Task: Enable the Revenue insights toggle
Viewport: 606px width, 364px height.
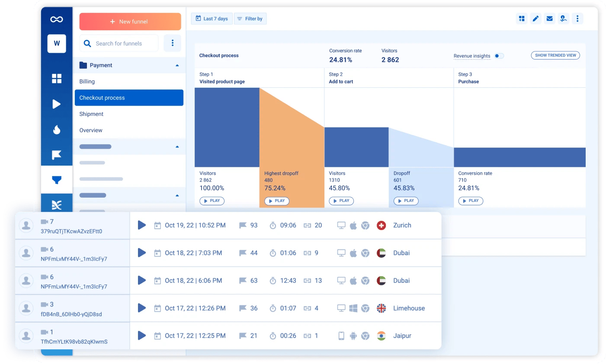Action: click(x=499, y=56)
